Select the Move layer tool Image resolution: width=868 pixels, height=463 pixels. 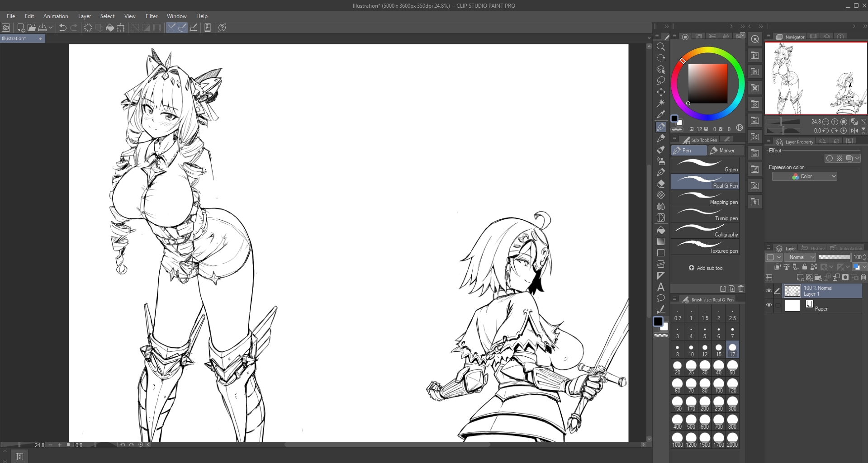(661, 92)
